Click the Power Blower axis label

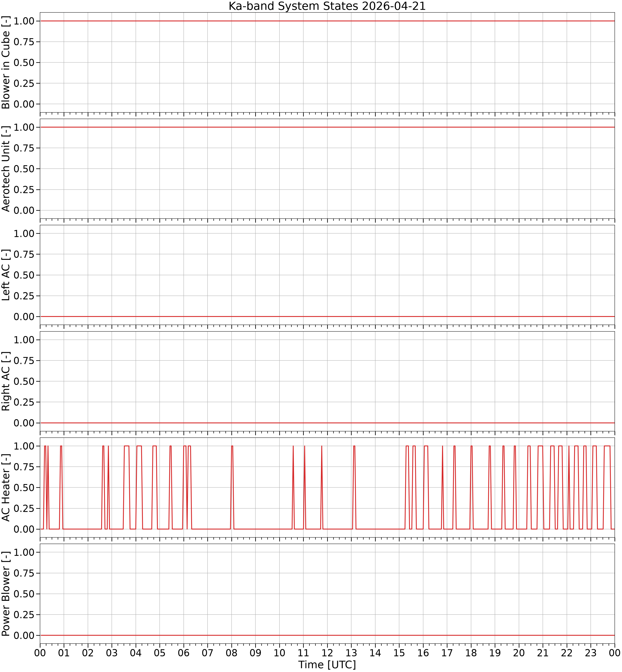(6, 594)
